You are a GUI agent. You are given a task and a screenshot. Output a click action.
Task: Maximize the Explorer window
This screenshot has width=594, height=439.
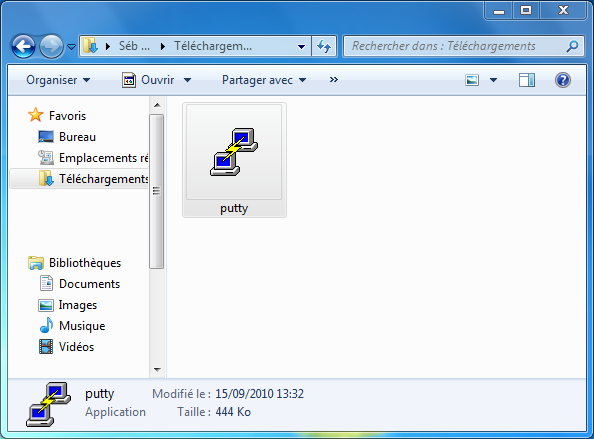[x=526, y=10]
